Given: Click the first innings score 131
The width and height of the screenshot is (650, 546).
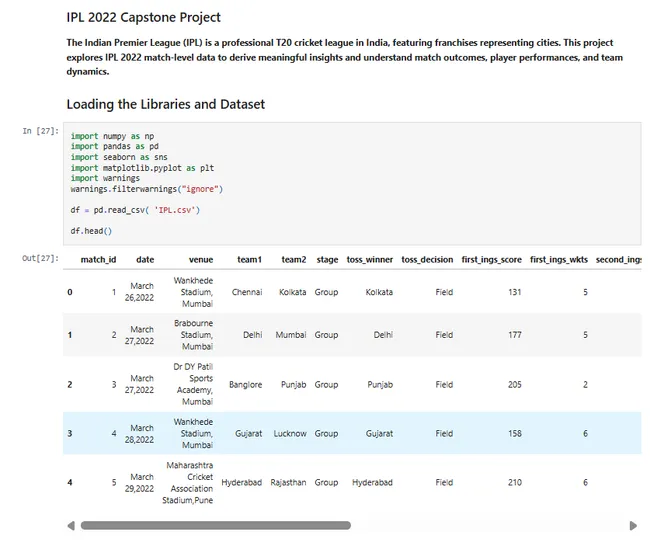Looking at the screenshot, I should pyautogui.click(x=515, y=292).
